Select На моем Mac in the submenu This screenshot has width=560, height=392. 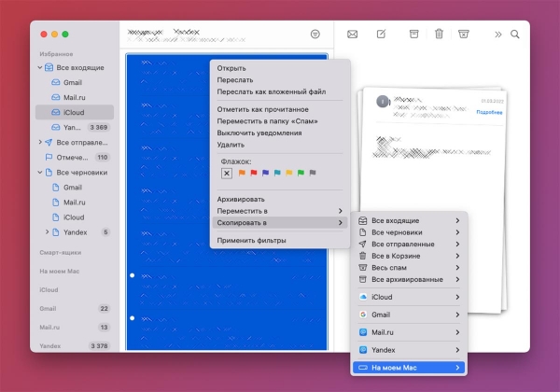409,368
